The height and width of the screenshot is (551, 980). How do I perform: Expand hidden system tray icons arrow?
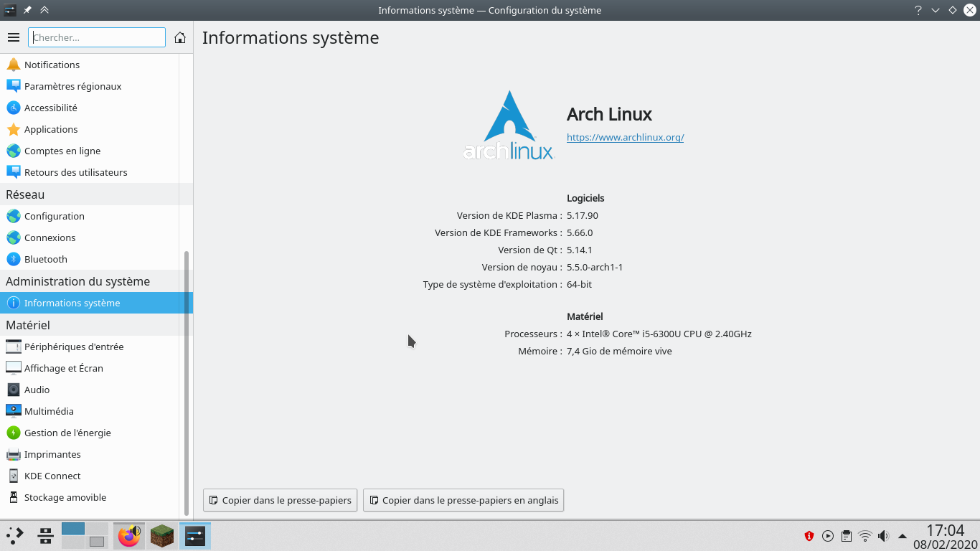tap(903, 536)
